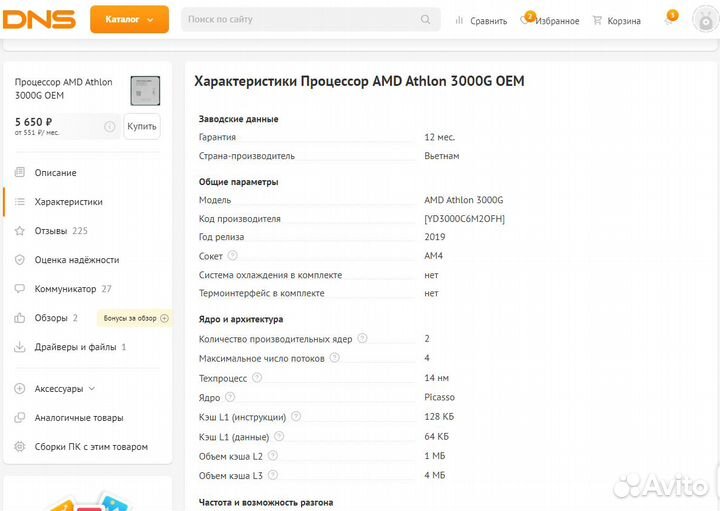Click the help icon next to Сокет

click(233, 255)
